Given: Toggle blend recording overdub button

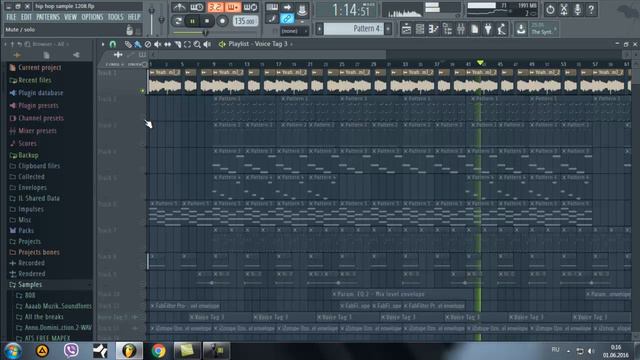Looking at the screenshot, I should (x=233, y=7).
